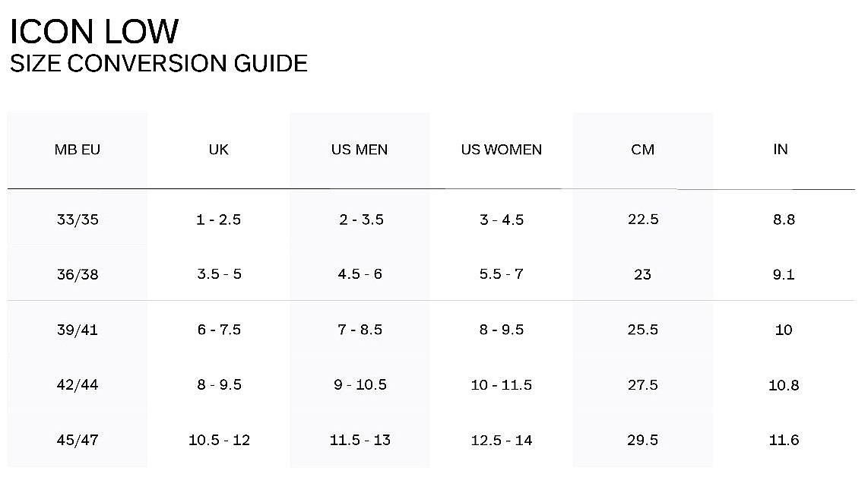
Task: Select the 25.5 CM value
Action: click(x=643, y=330)
